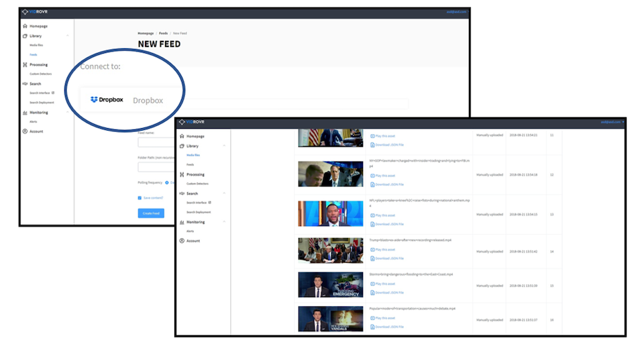
Task: Open Custom Detectors in the media files window sidebar
Action: (198, 183)
